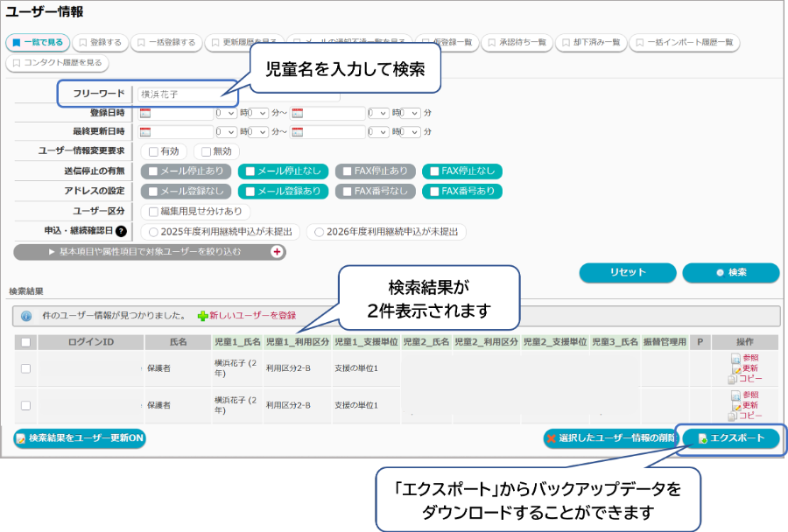Image resolution: width=788 pixels, height=532 pixels.
Task: Click the green plus 新しいユーザーを登録 icon
Action: pos(203,315)
